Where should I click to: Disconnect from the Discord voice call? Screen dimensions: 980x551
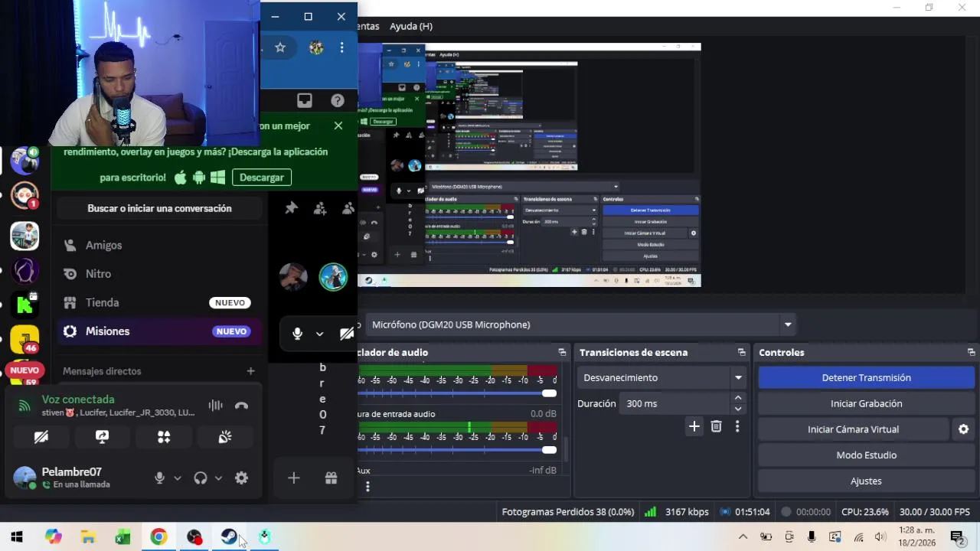242,406
